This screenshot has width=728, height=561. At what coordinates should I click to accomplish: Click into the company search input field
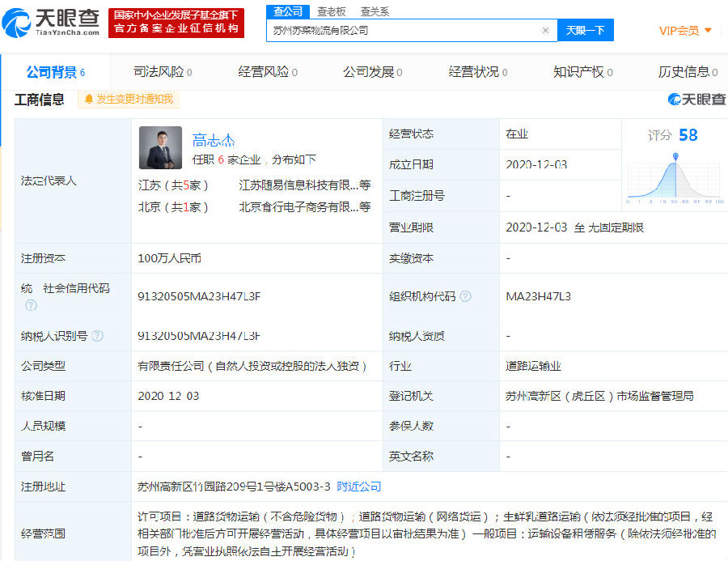point(404,31)
